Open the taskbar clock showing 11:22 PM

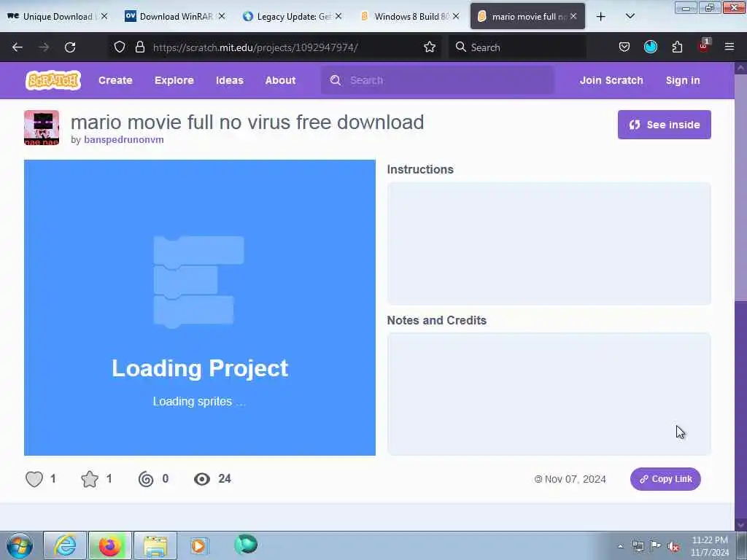tap(710, 546)
